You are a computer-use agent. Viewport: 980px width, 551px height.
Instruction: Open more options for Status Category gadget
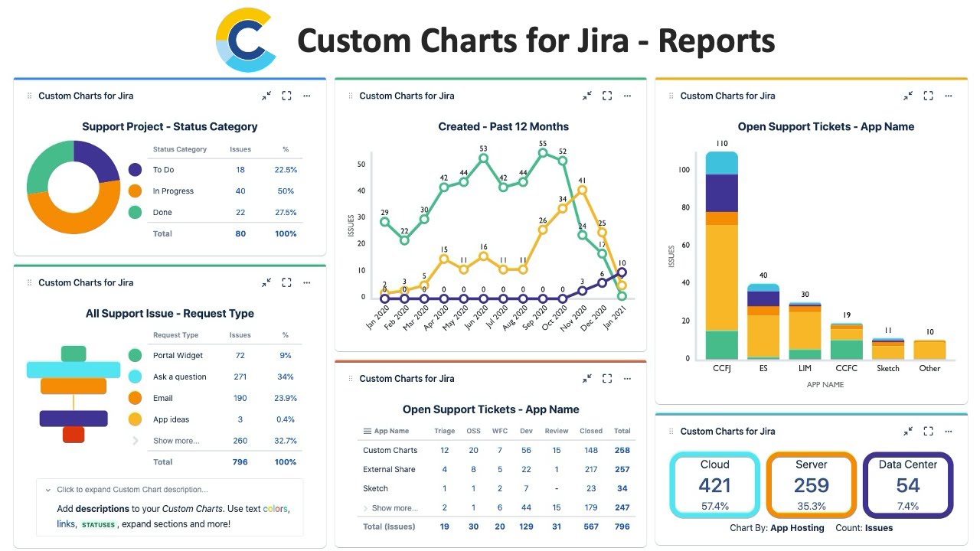(x=307, y=96)
